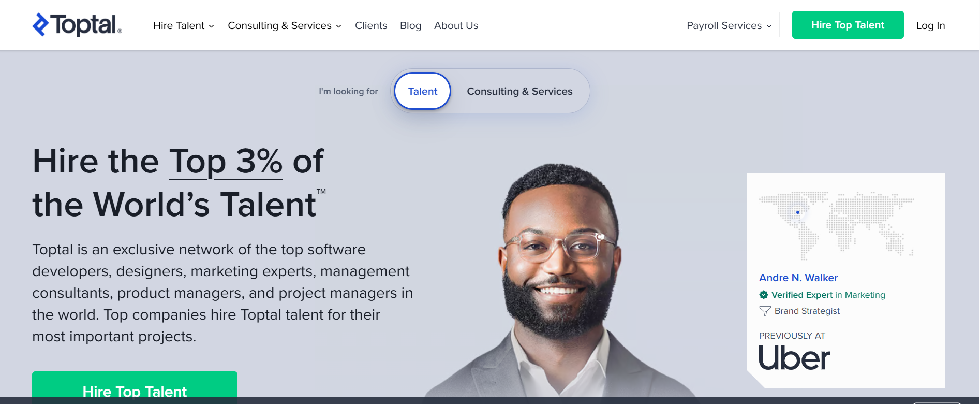Image resolution: width=980 pixels, height=404 pixels.
Task: Click the Log In link
Action: pyautogui.click(x=930, y=25)
